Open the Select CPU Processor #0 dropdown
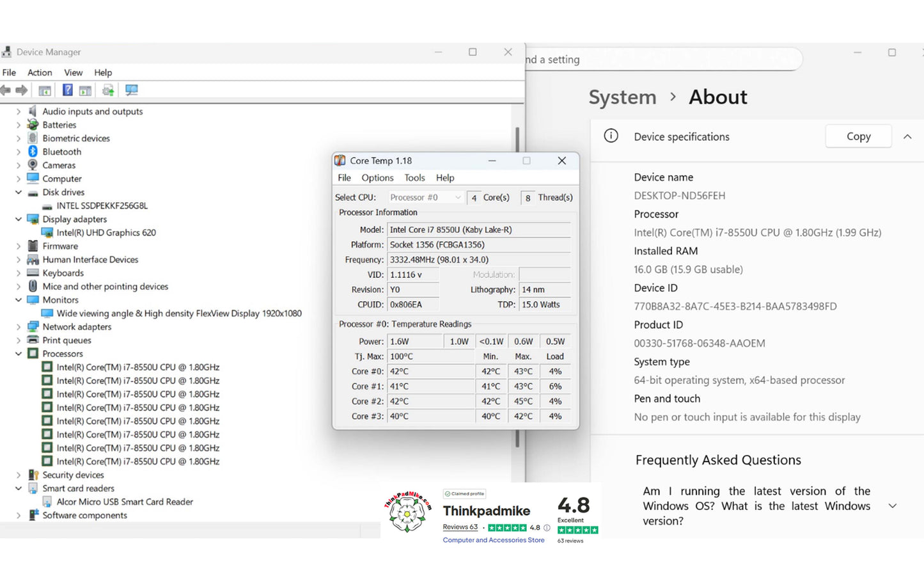Screen dimensions: 924x581 [425, 198]
